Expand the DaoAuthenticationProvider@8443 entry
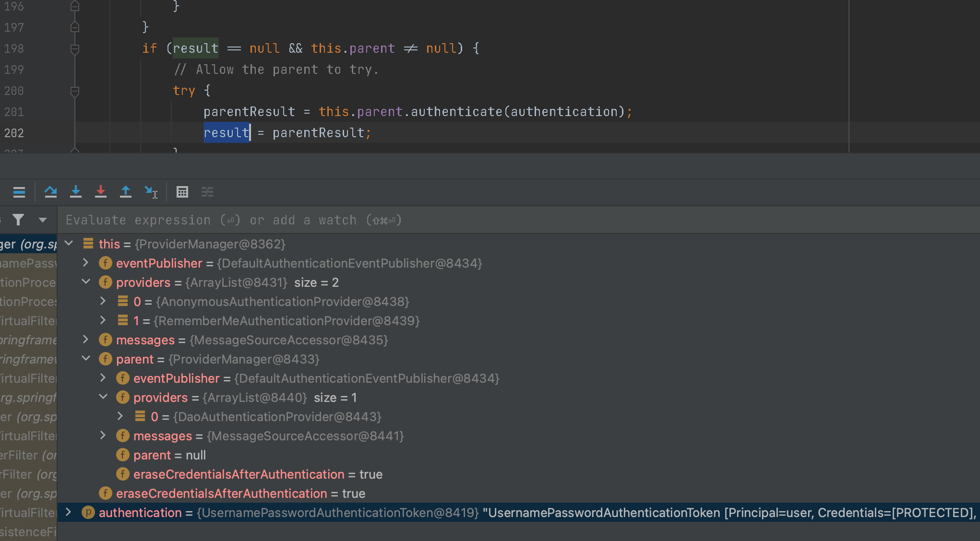Screen dimensions: 980x541 [x=120, y=416]
